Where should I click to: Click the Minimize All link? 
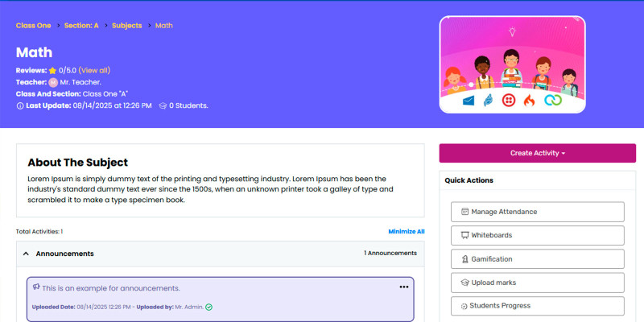(406, 232)
